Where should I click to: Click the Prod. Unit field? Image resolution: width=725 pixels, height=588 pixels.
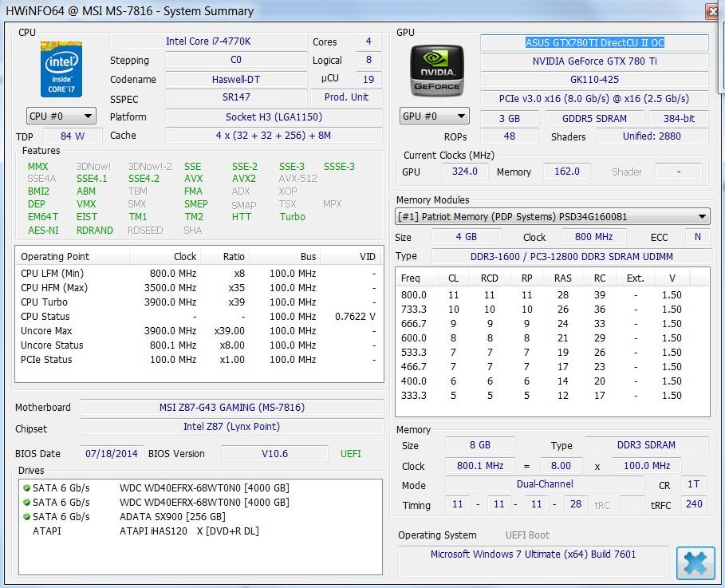(x=346, y=97)
